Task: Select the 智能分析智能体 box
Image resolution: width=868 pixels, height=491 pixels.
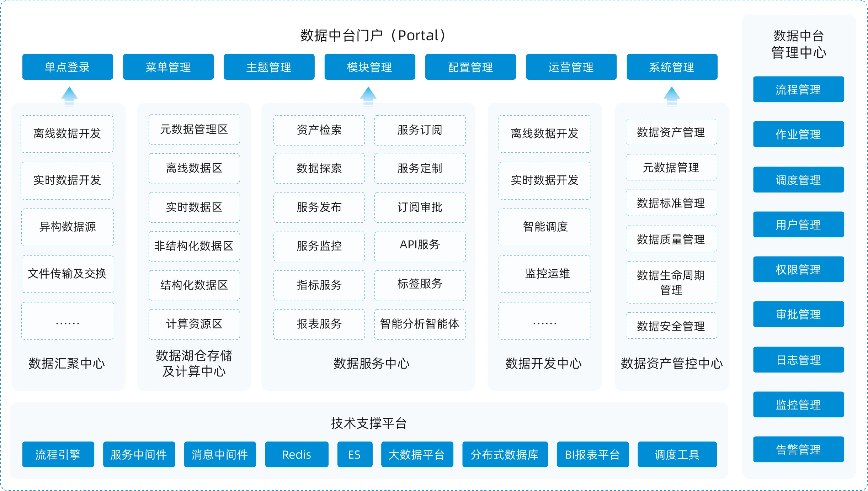Action: 420,324
